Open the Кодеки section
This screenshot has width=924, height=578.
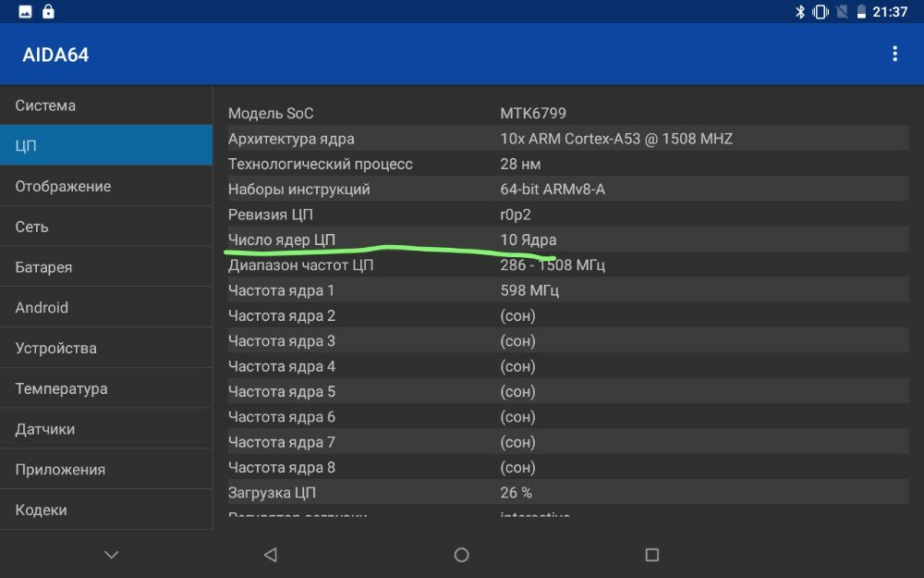106,510
